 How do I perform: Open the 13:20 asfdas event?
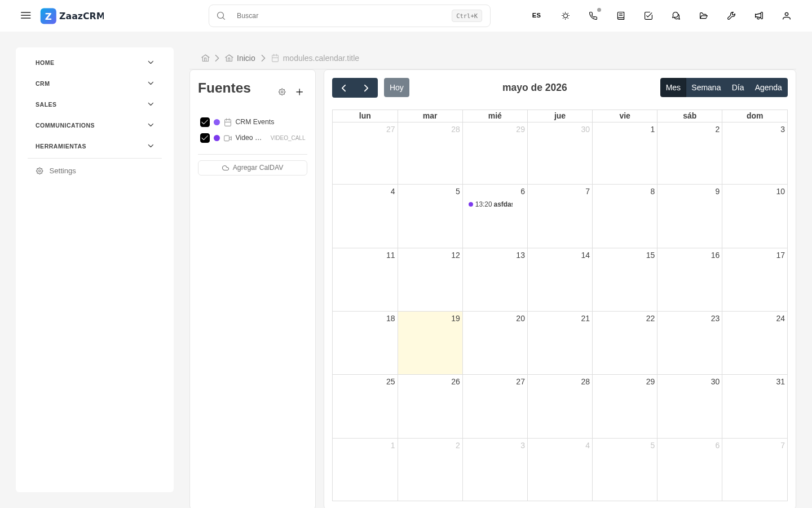(x=491, y=204)
